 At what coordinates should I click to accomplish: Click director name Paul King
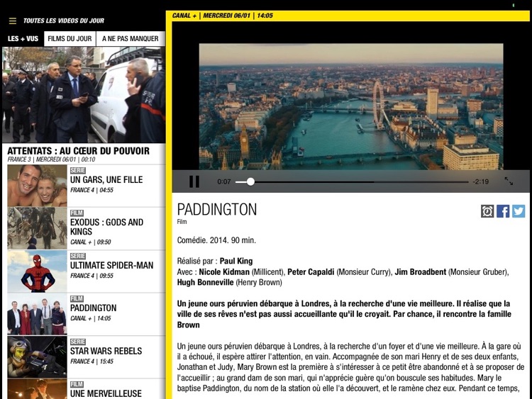(x=236, y=261)
